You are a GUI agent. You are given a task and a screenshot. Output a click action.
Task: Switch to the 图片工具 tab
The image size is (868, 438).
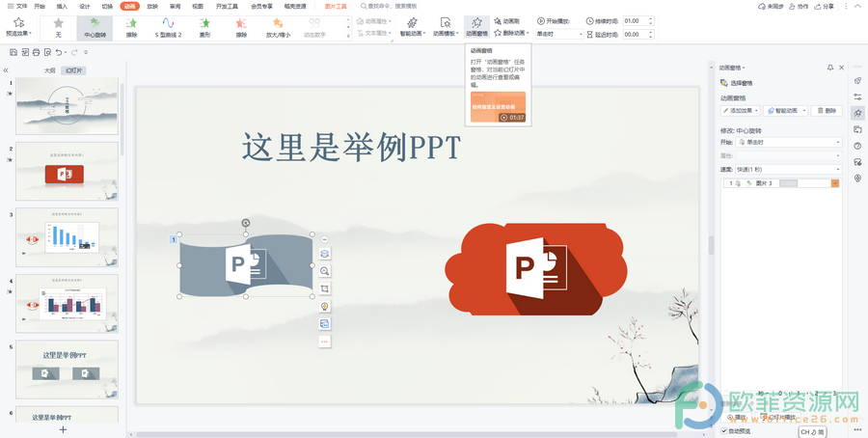click(336, 7)
